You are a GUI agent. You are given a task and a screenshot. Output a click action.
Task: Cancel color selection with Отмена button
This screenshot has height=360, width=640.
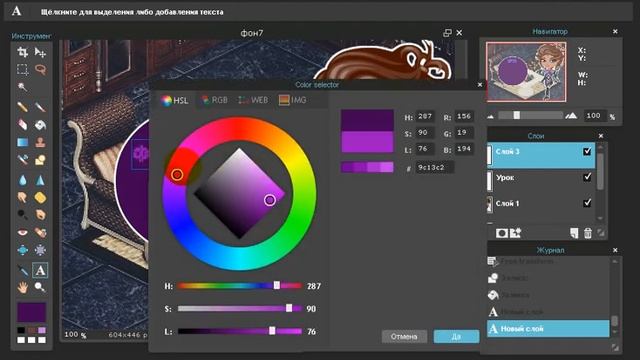tap(404, 336)
